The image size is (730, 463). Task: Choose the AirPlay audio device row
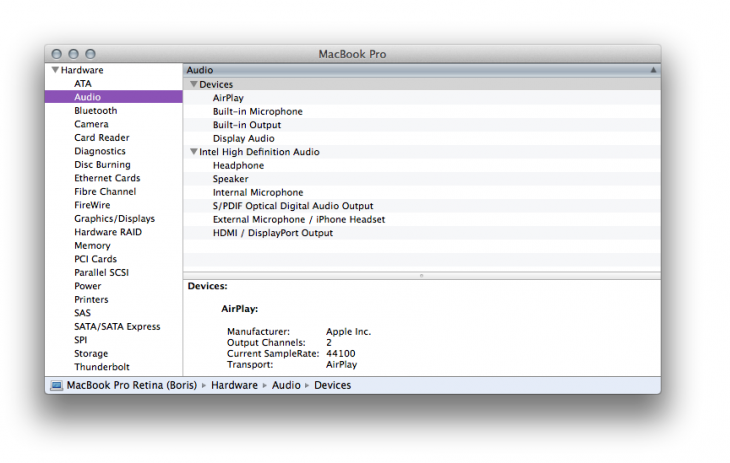pos(422,98)
